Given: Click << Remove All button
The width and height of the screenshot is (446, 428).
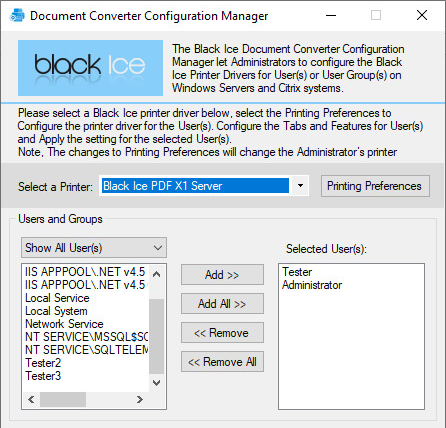Looking at the screenshot, I should [222, 362].
